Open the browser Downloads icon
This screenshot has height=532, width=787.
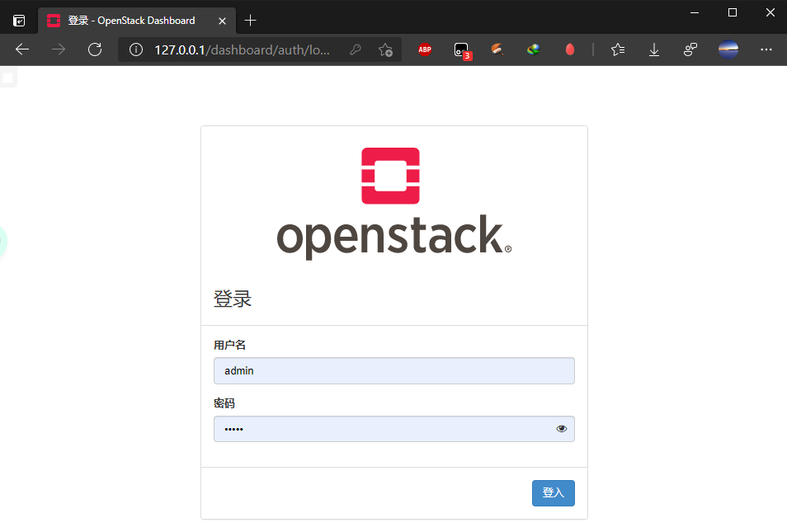654,49
